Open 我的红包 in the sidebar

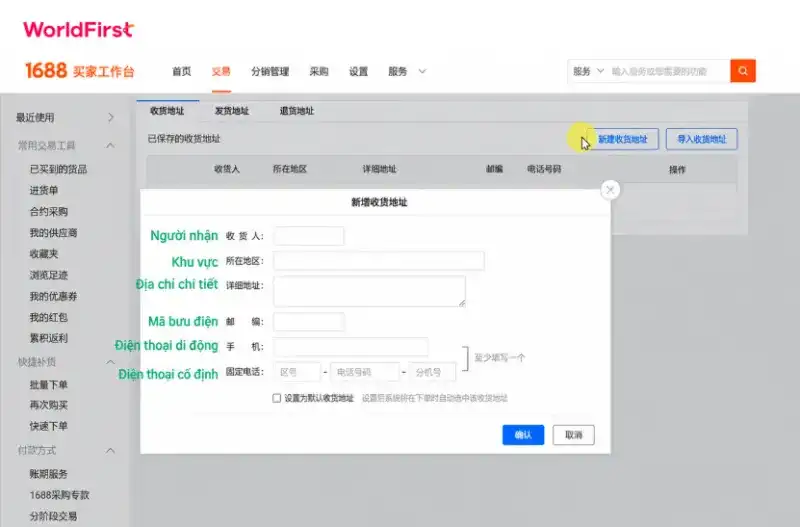(x=48, y=317)
